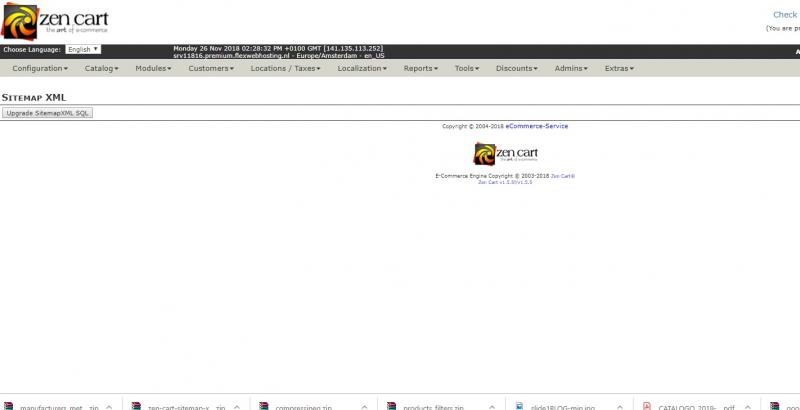Open the Localization menu
The image size is (800, 410).
coord(362,68)
